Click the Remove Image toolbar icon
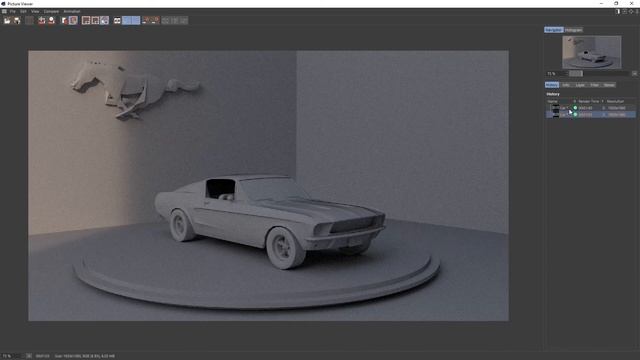Viewport: 640px width, 360px height. (42, 20)
